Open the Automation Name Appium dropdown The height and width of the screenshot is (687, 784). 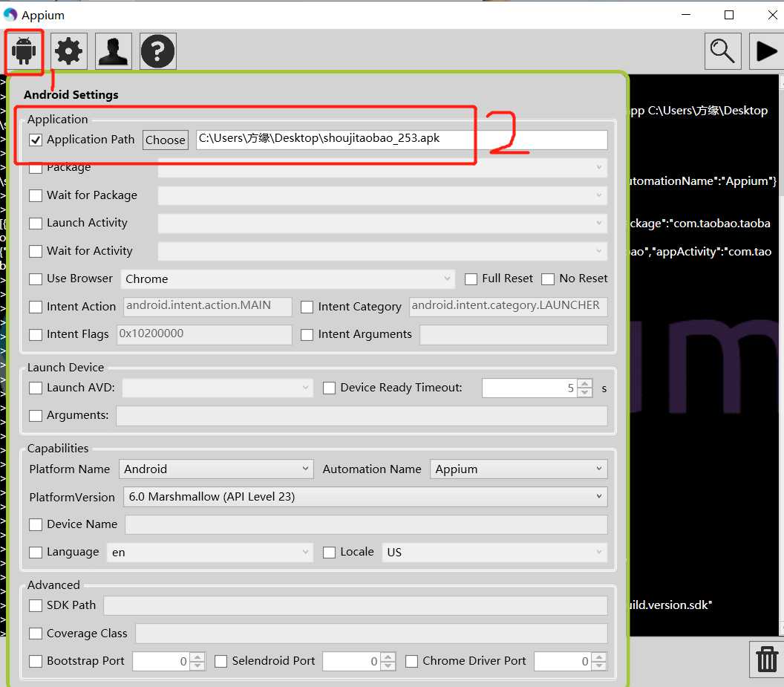click(x=518, y=469)
